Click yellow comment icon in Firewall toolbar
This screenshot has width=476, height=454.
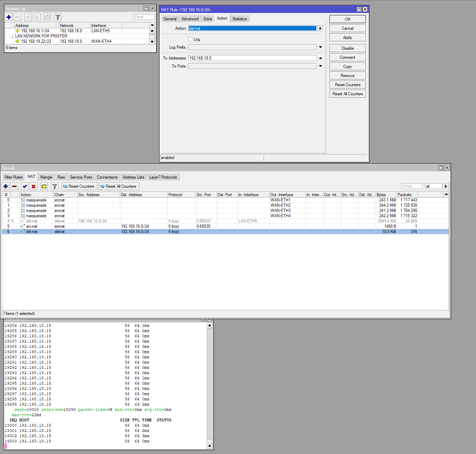coord(44,186)
